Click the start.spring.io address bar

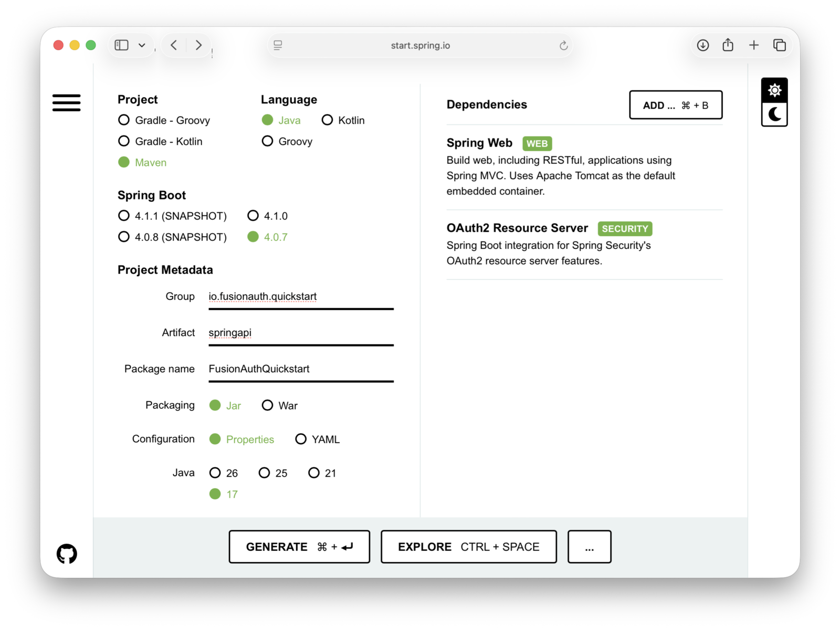420,45
